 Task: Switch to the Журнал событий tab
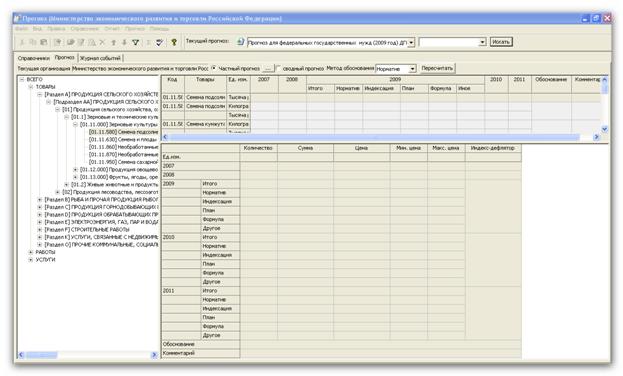(100, 58)
